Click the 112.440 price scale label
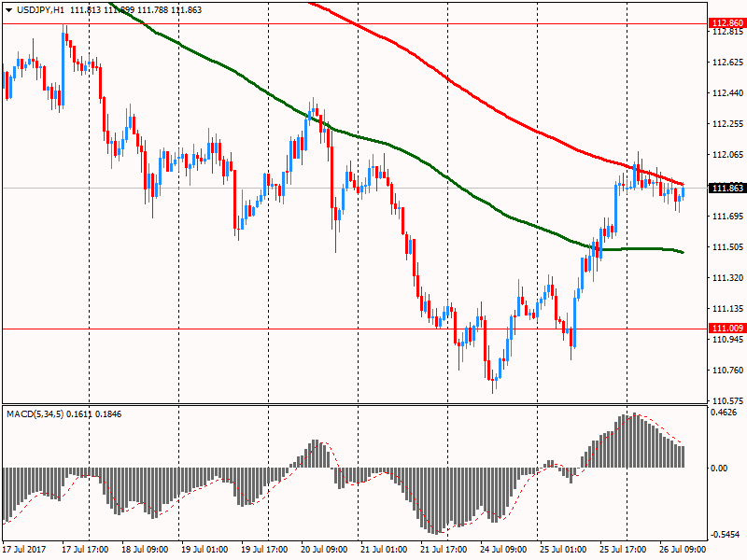747x560 pixels. [727, 92]
